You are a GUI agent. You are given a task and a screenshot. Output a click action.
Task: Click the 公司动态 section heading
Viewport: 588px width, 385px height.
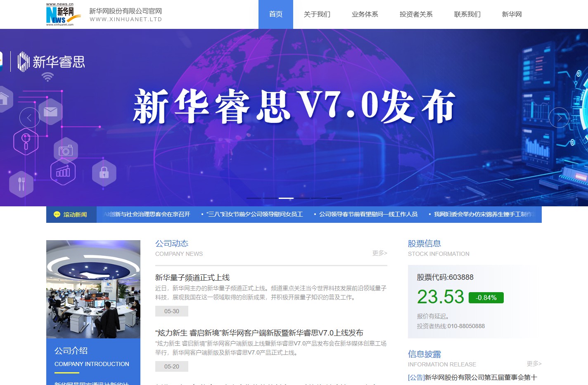pos(172,243)
